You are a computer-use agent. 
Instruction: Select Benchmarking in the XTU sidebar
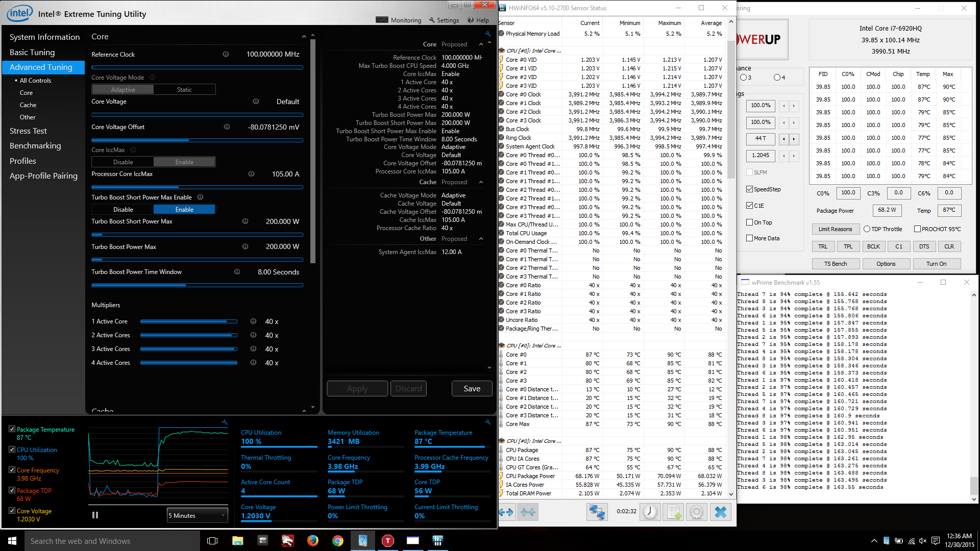pyautogui.click(x=35, y=146)
